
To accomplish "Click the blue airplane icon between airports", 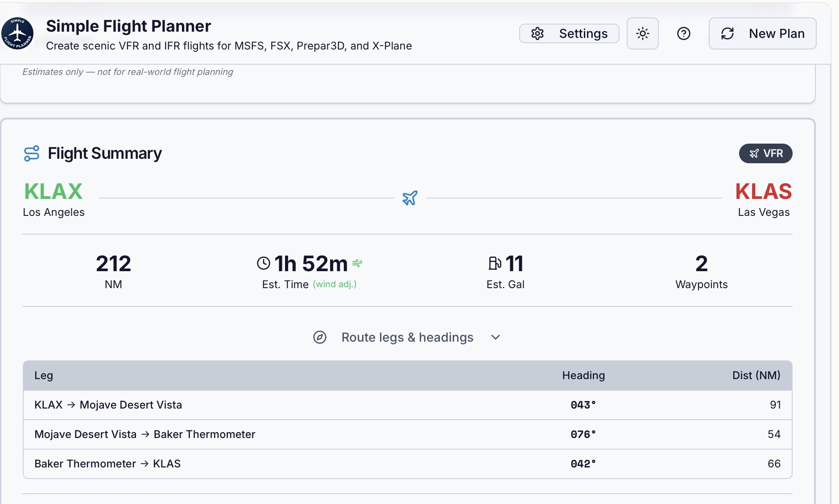I will [410, 198].
